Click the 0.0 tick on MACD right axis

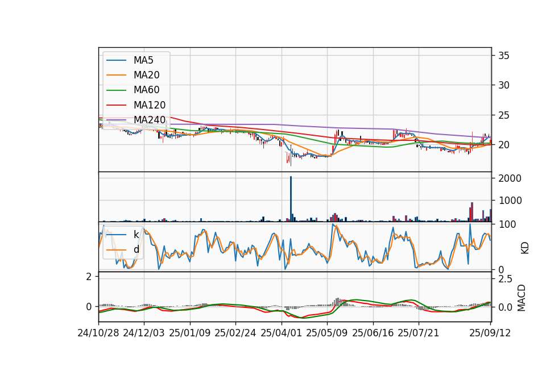(505, 307)
